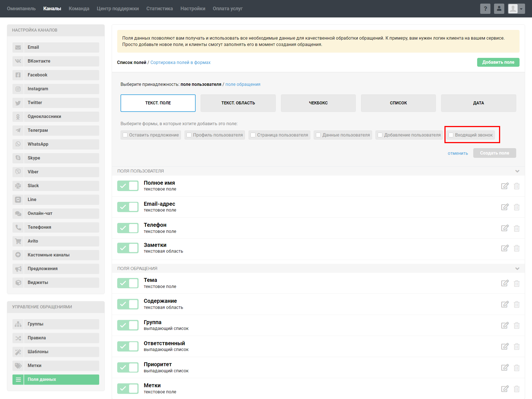
Task: Edit the Приоритет field using pencil icon
Action: click(505, 367)
